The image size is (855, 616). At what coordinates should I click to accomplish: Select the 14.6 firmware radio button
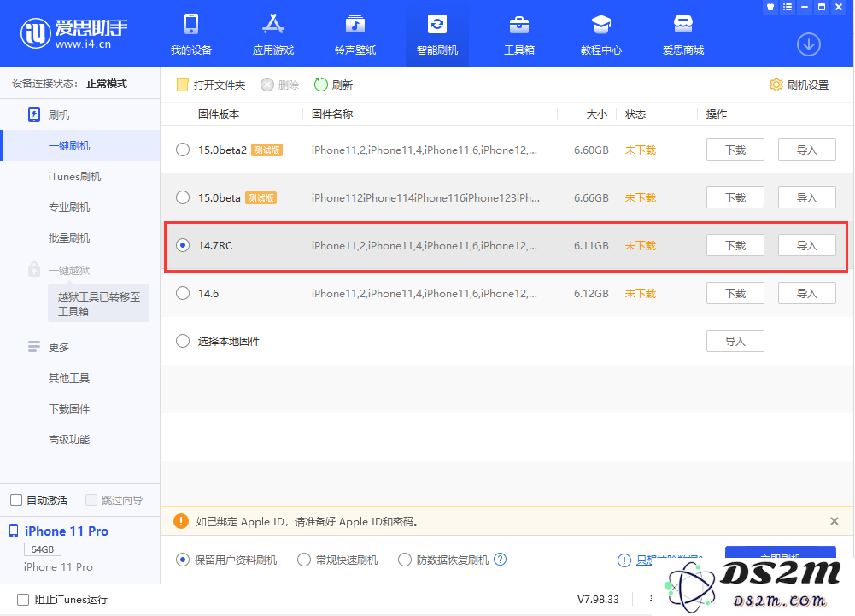(x=183, y=293)
